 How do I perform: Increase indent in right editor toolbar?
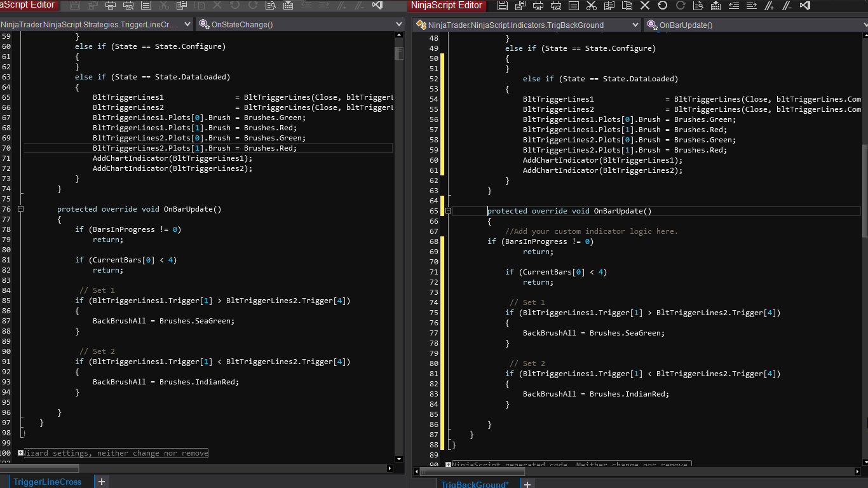[x=752, y=6]
